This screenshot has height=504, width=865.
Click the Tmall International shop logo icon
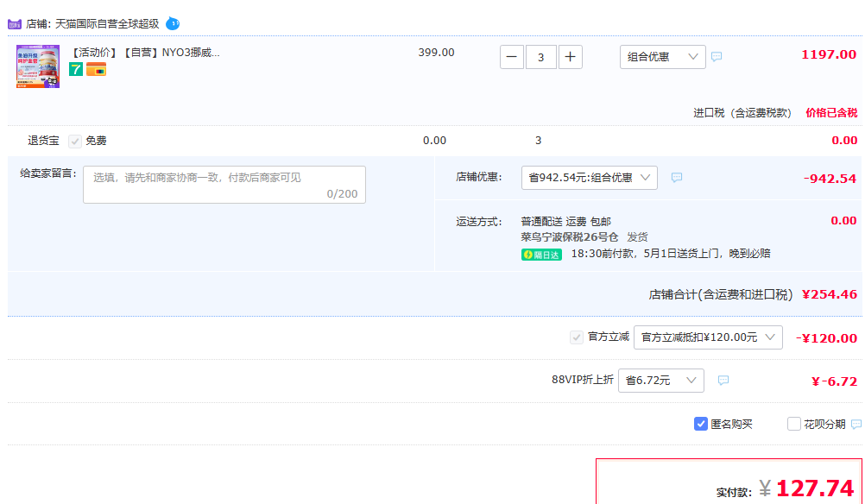click(15, 24)
